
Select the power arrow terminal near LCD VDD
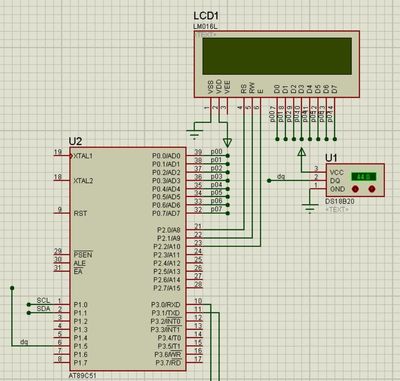point(227,143)
